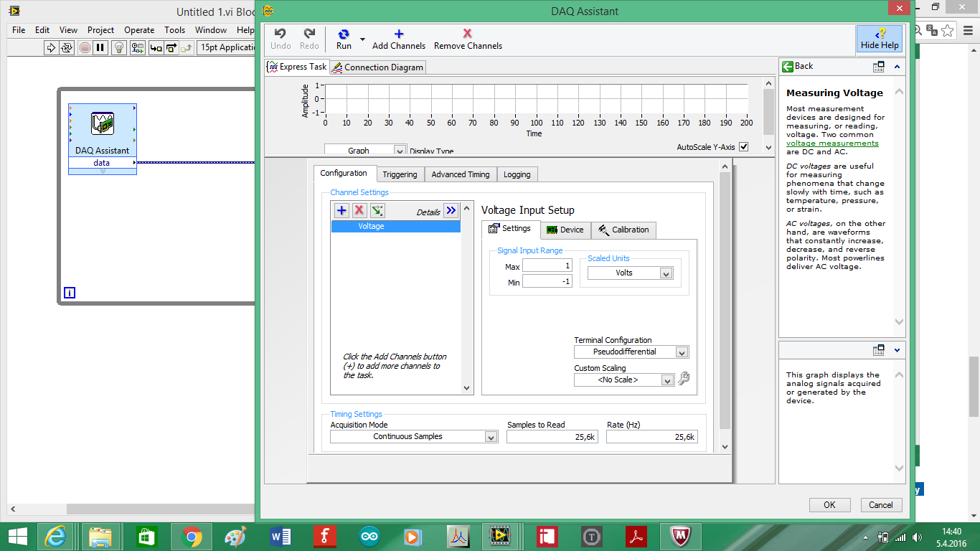
Task: Click the Step Over icon
Action: pos(171,47)
